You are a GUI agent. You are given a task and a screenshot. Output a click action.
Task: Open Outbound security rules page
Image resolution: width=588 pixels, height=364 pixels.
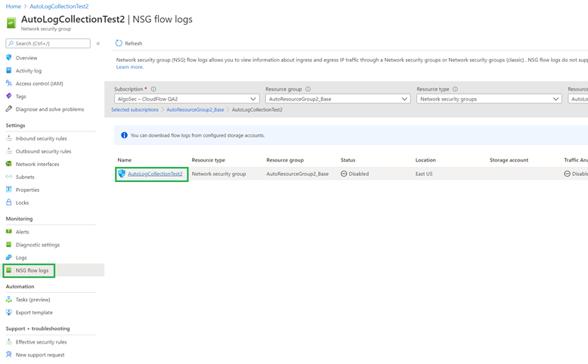point(44,151)
